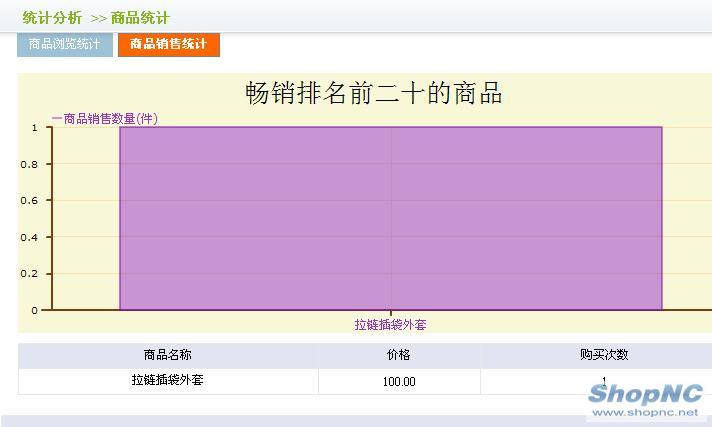The height and width of the screenshot is (427, 712).
Task: Open the www.shopnc.net link text
Action: click(x=647, y=413)
